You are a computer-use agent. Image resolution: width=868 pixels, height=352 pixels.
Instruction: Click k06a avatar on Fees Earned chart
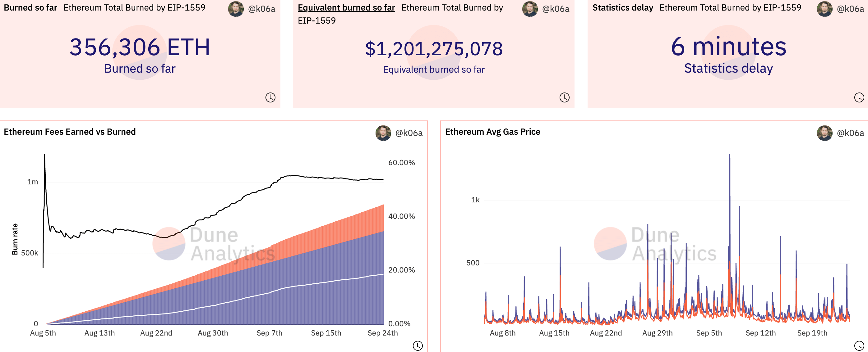383,133
